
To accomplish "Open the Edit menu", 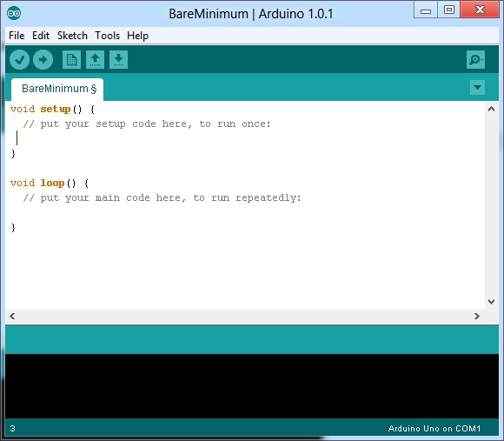I will [41, 36].
